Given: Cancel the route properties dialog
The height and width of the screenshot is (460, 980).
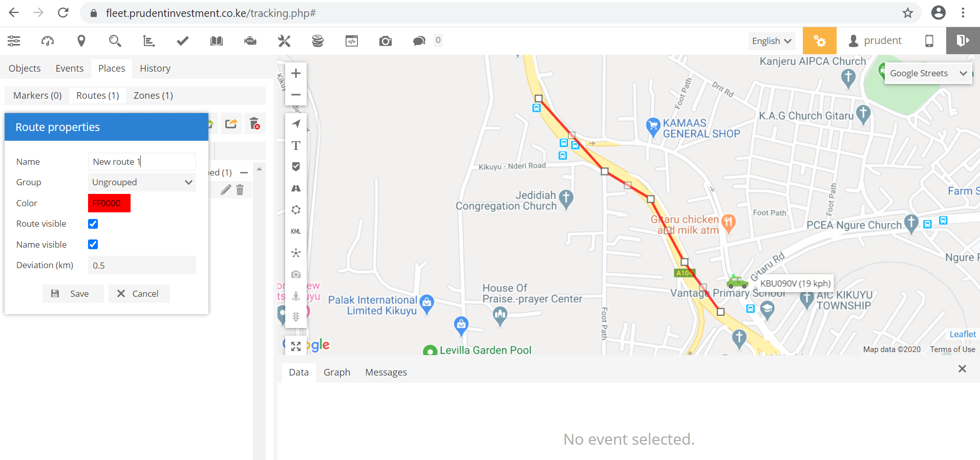Looking at the screenshot, I should [139, 294].
